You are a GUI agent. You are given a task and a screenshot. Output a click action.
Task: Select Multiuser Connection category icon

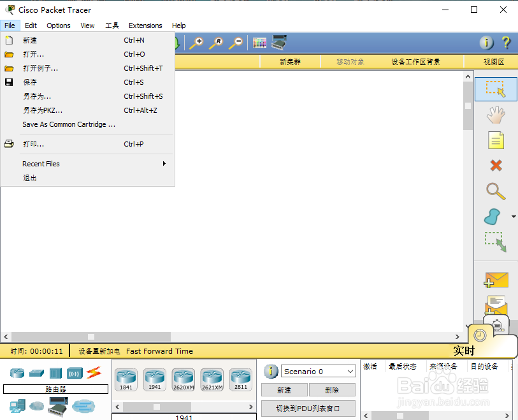83,406
